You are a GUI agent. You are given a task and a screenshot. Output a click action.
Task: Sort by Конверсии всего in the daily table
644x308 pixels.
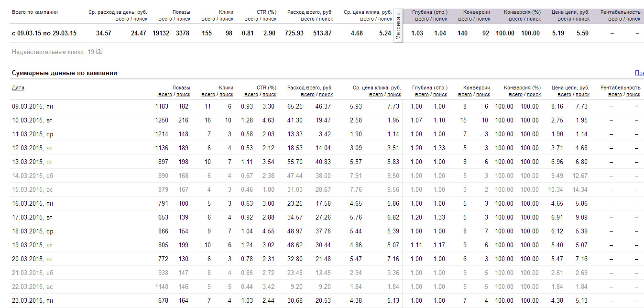[x=465, y=95]
